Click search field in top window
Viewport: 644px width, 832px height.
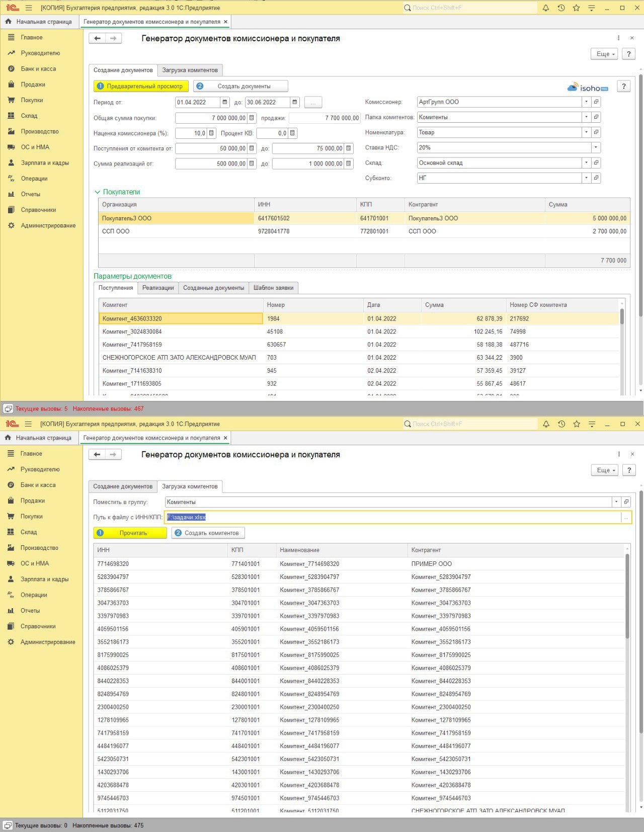pos(470,8)
